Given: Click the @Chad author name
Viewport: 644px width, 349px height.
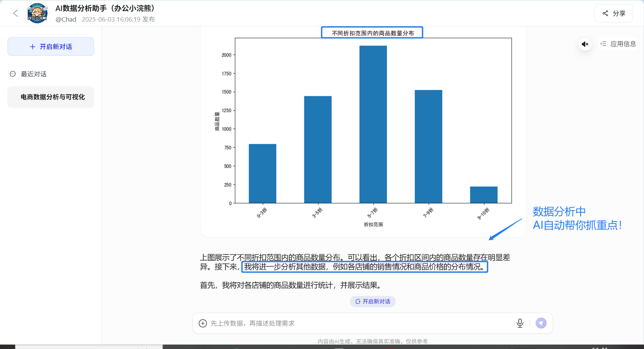Looking at the screenshot, I should tap(66, 20).
